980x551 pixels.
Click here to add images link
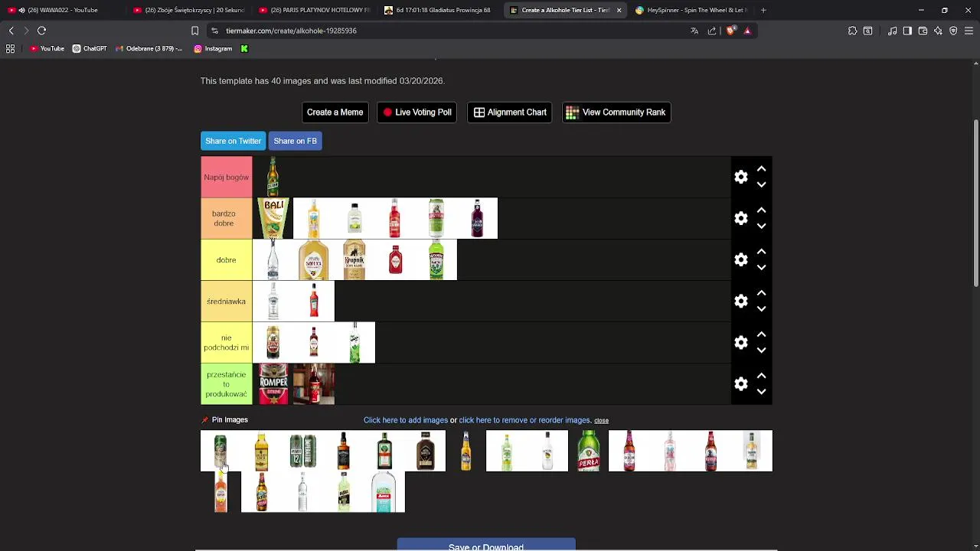pyautogui.click(x=406, y=420)
